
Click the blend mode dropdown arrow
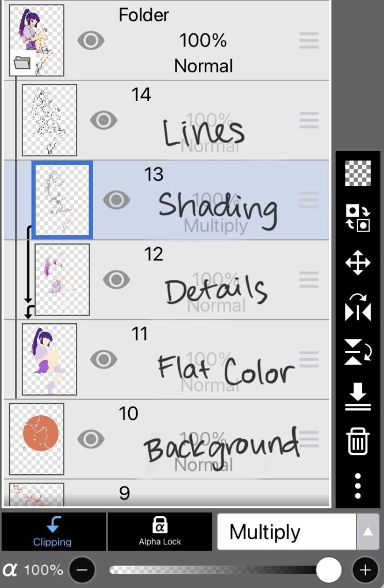click(367, 532)
